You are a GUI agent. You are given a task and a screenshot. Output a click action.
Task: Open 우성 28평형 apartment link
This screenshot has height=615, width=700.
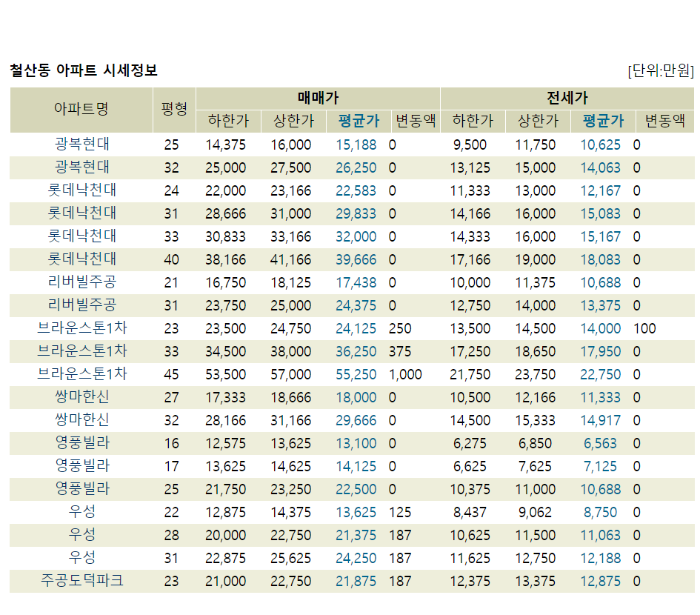81,535
